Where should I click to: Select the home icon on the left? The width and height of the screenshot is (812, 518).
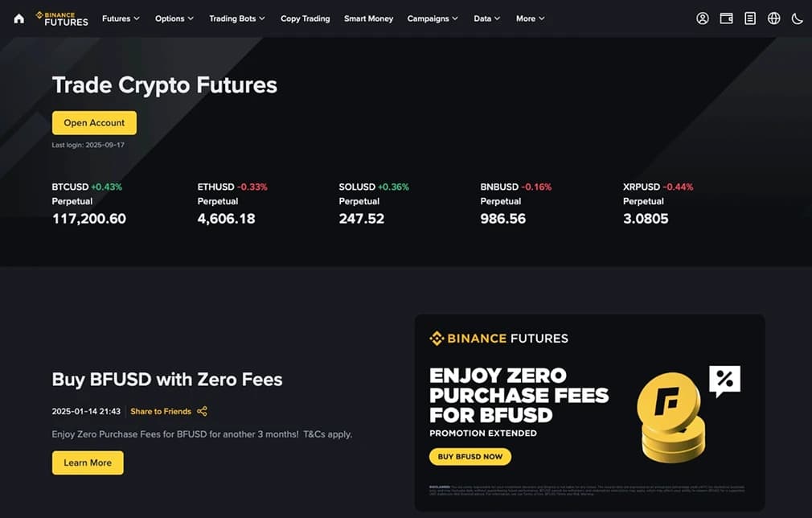click(x=18, y=17)
